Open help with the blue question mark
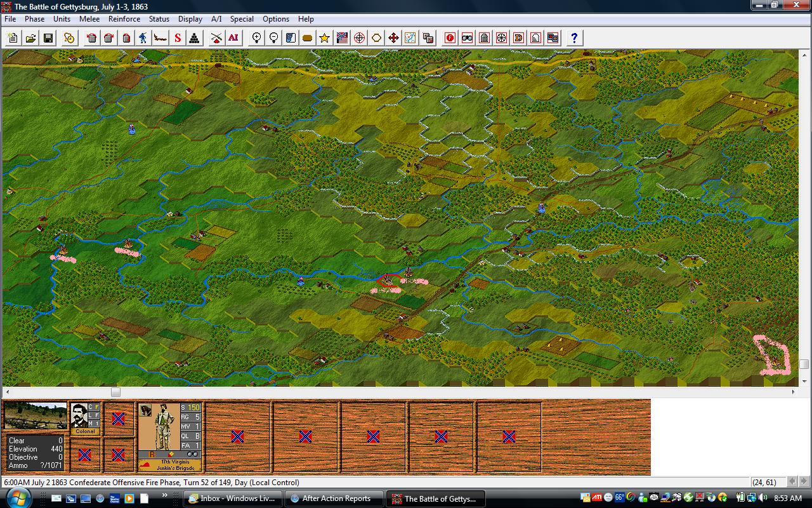Image resolution: width=812 pixels, height=508 pixels. click(574, 38)
